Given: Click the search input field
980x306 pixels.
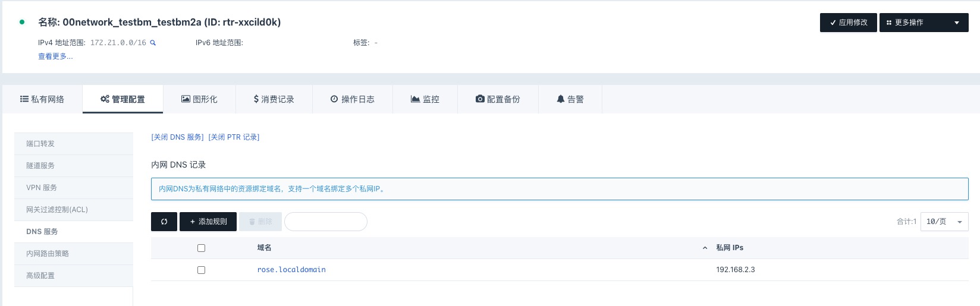Looking at the screenshot, I should click(x=326, y=222).
